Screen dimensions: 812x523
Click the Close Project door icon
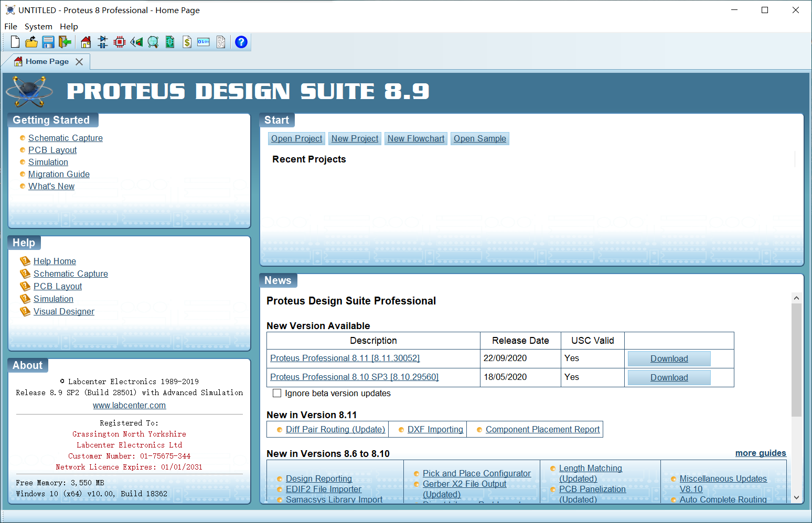coord(65,42)
